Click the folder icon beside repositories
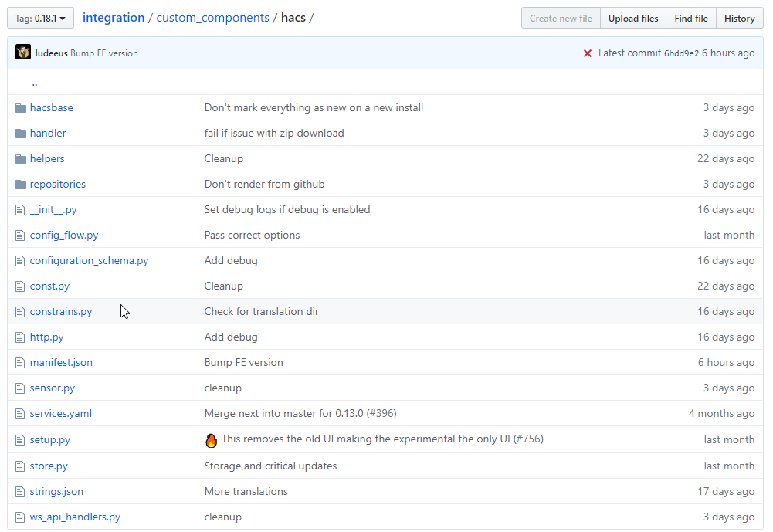The width and height of the screenshot is (773, 532). pyautogui.click(x=20, y=184)
